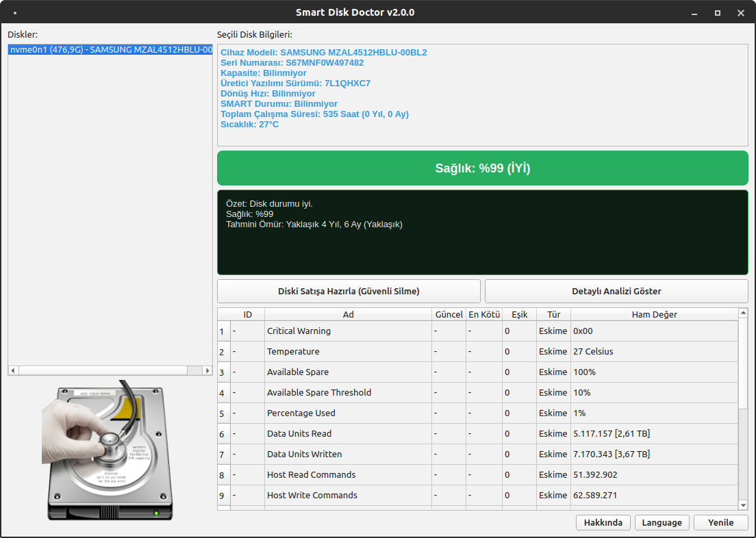Click attribute table scroll down arrow
Image resolution: width=756 pixels, height=538 pixels.
tap(743, 505)
